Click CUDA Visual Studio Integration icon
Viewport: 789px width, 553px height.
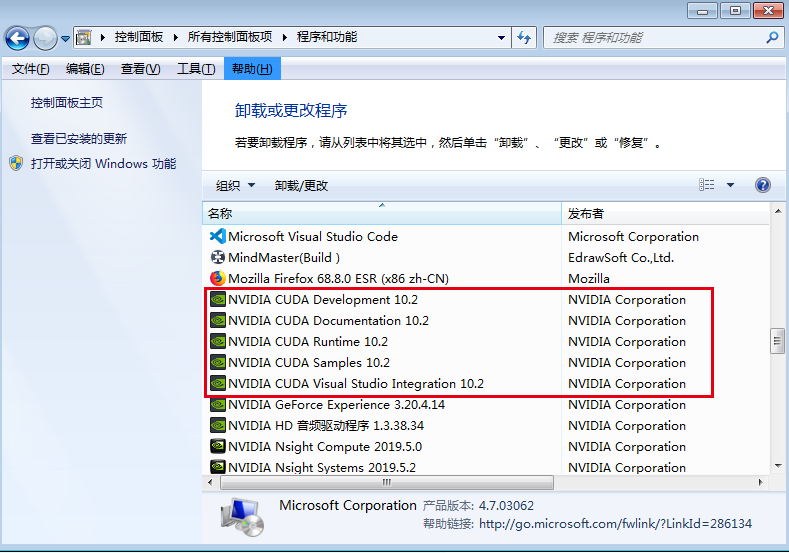(217, 383)
